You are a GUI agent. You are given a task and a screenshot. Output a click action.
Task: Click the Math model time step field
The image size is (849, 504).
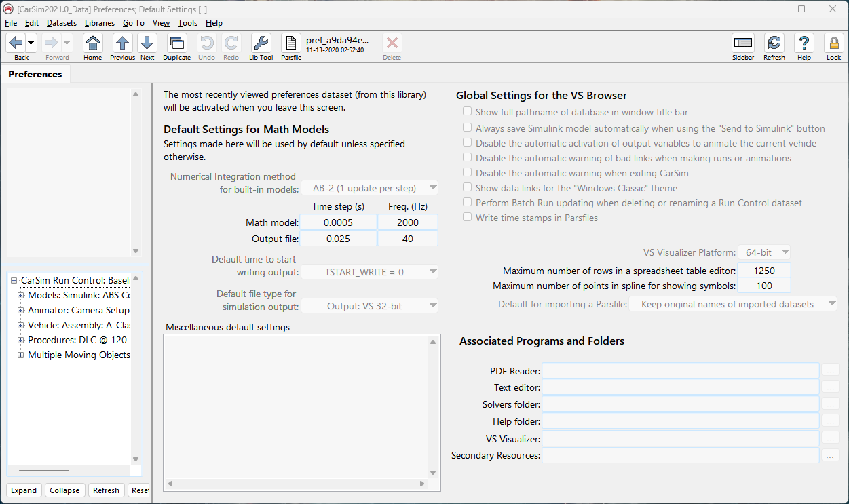click(x=338, y=222)
